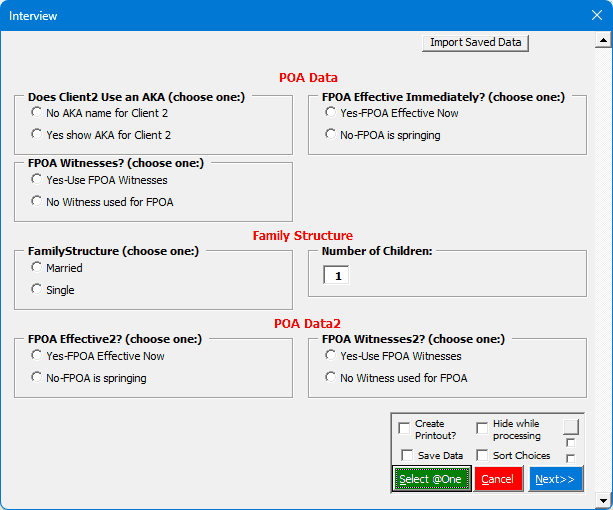Go forward with the Next>> button
613x510 pixels.
[555, 479]
